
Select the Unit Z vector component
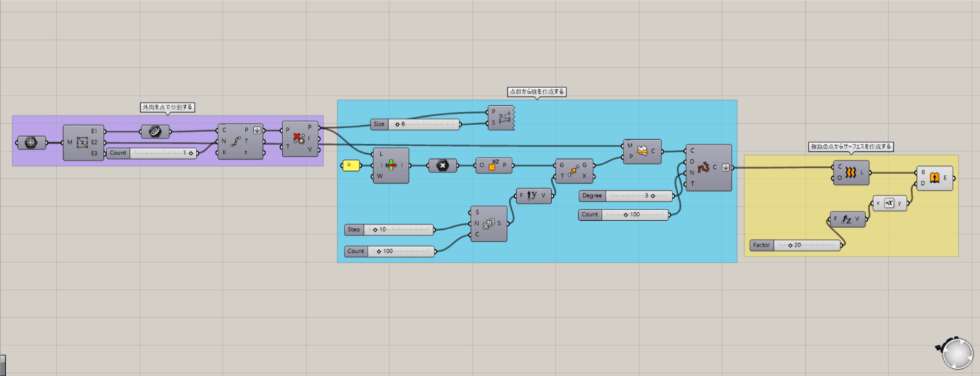point(846,220)
